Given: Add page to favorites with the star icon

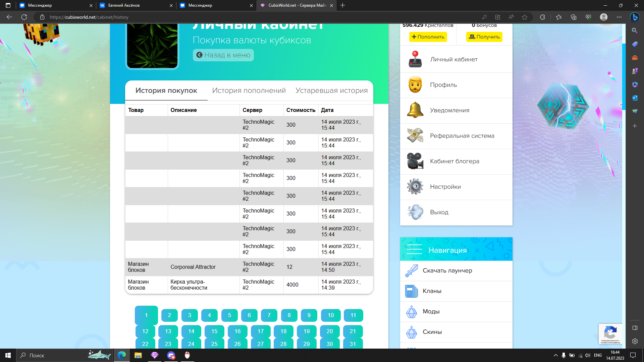Looking at the screenshot, I should 525,17.
